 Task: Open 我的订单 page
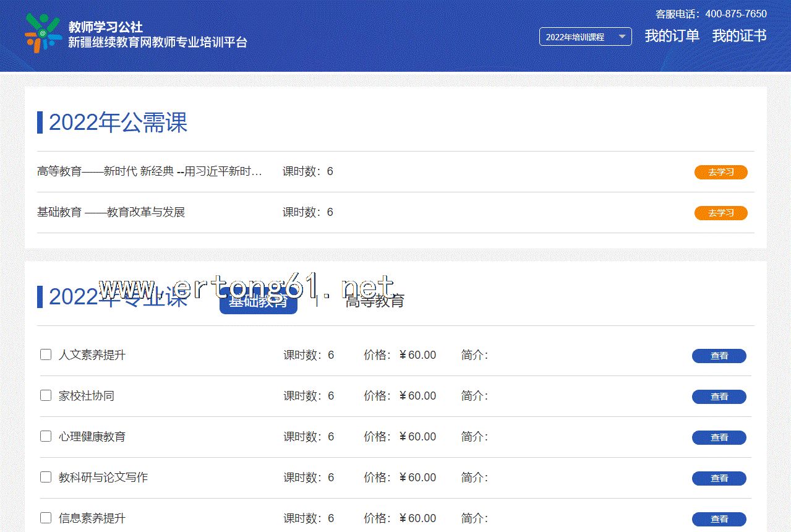tap(672, 36)
